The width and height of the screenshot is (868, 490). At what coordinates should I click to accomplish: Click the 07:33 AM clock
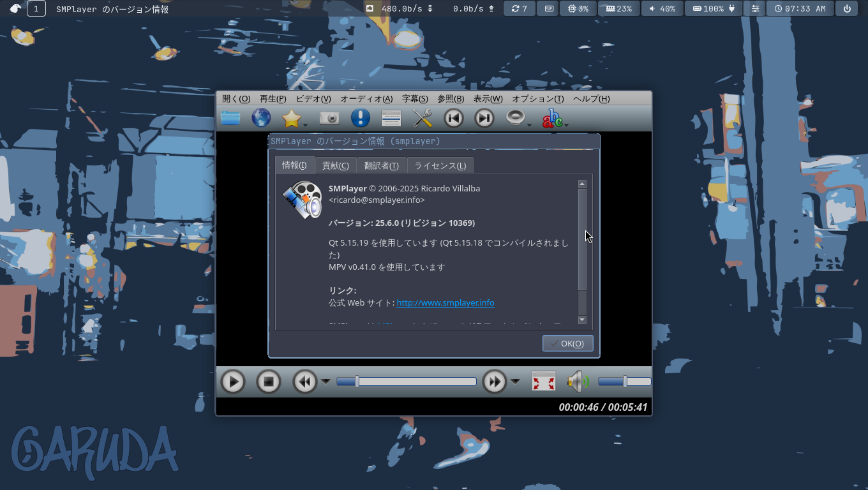[800, 9]
